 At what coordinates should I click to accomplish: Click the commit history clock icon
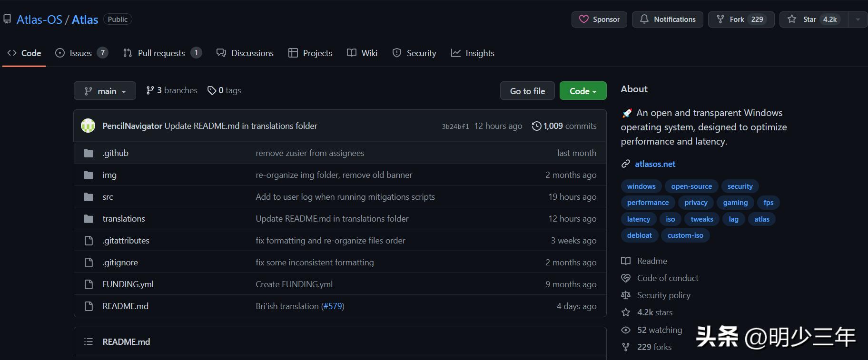536,126
